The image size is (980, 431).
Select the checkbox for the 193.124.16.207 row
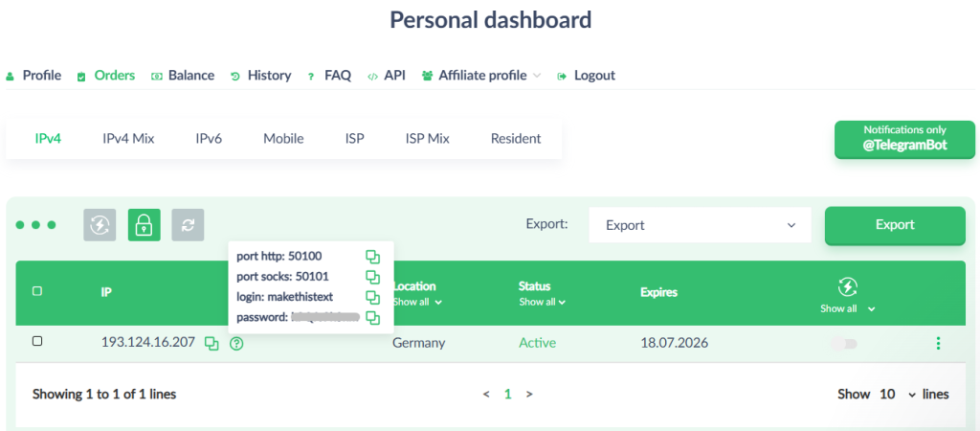pos(37,341)
